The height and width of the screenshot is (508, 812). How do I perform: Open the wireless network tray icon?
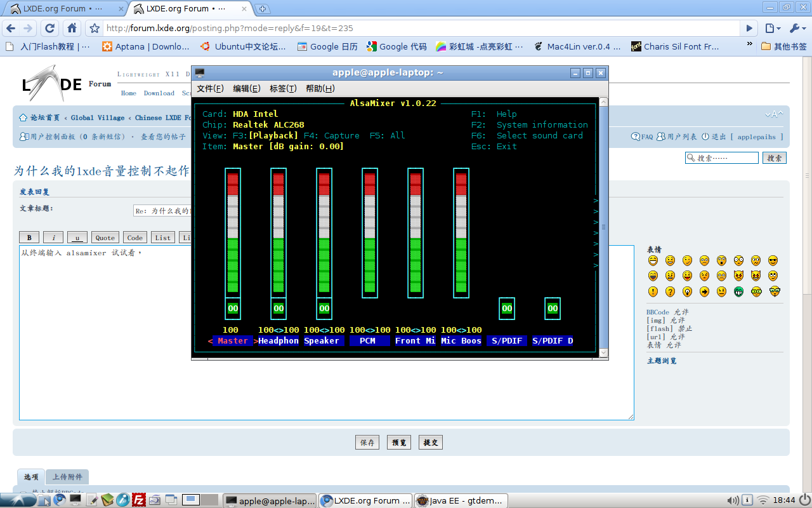[764, 500]
